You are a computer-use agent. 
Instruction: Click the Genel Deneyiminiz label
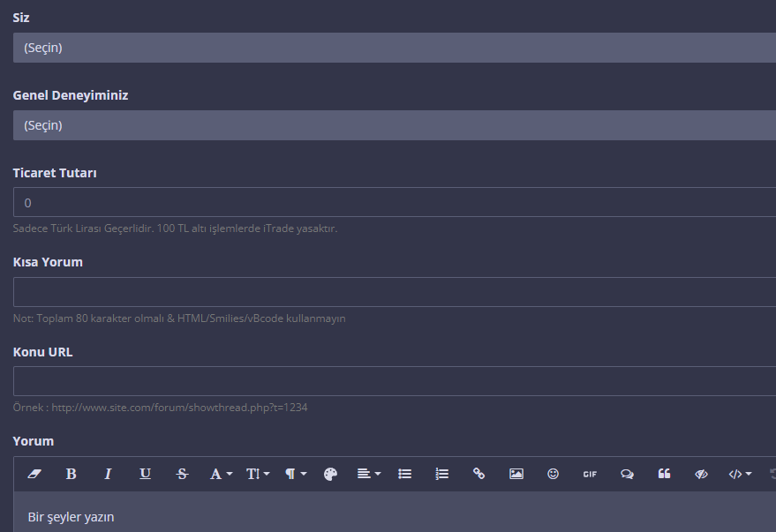coord(71,95)
